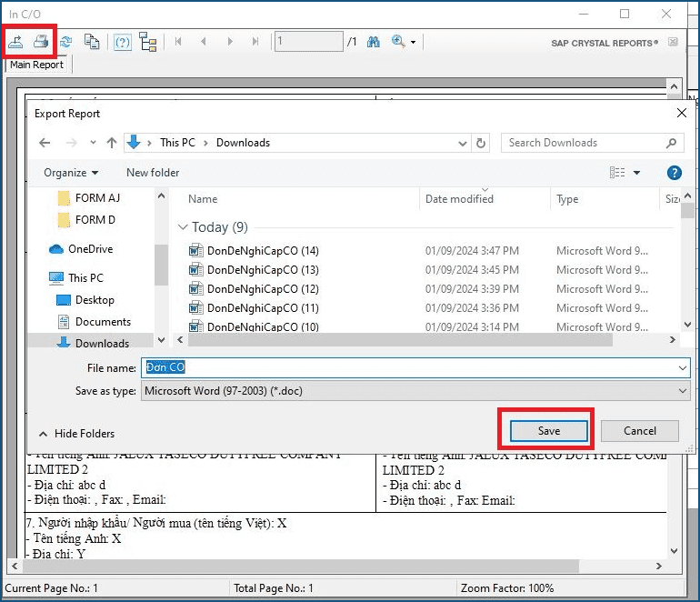Go to previous page arrow
Image resolution: width=700 pixels, height=602 pixels.
(204, 42)
